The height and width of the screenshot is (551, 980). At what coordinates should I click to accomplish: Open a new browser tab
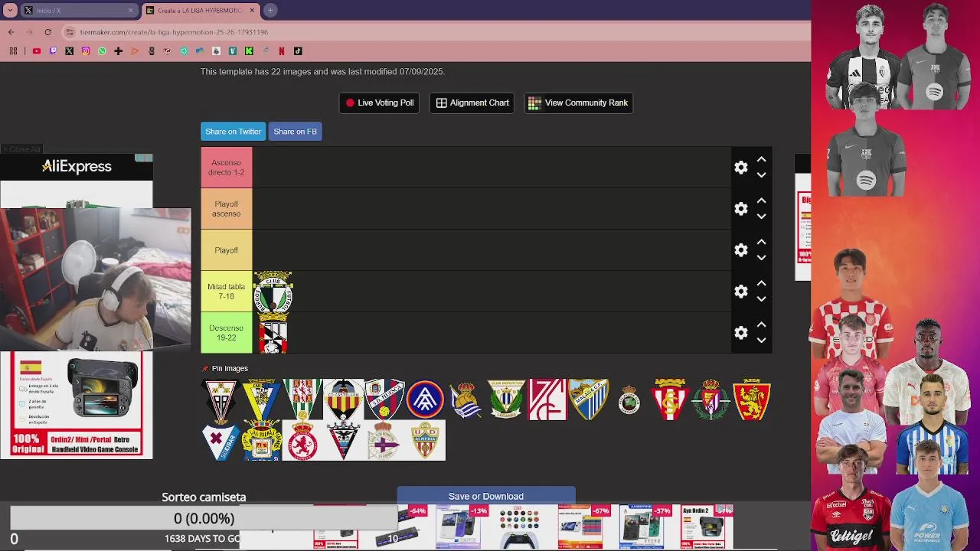270,11
